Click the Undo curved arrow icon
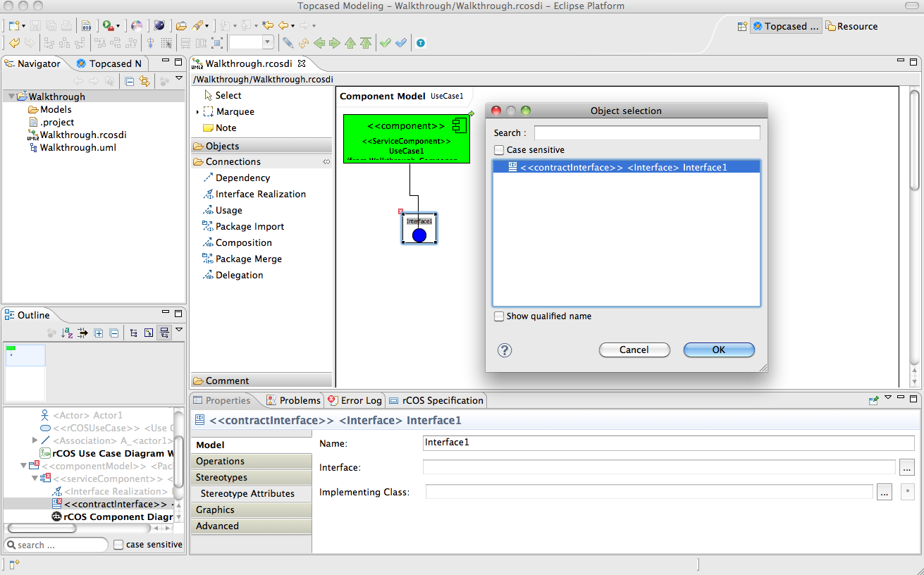This screenshot has width=924, height=575. 14,43
